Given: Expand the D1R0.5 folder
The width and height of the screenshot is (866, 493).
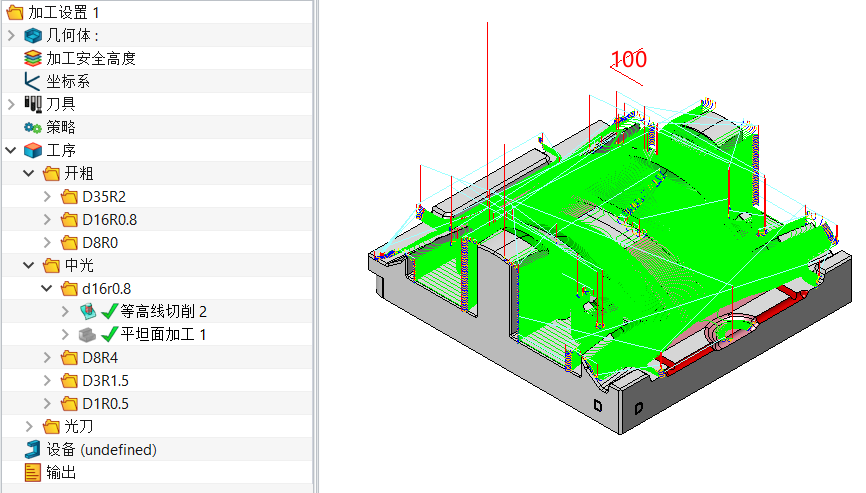Looking at the screenshot, I should pyautogui.click(x=47, y=404).
